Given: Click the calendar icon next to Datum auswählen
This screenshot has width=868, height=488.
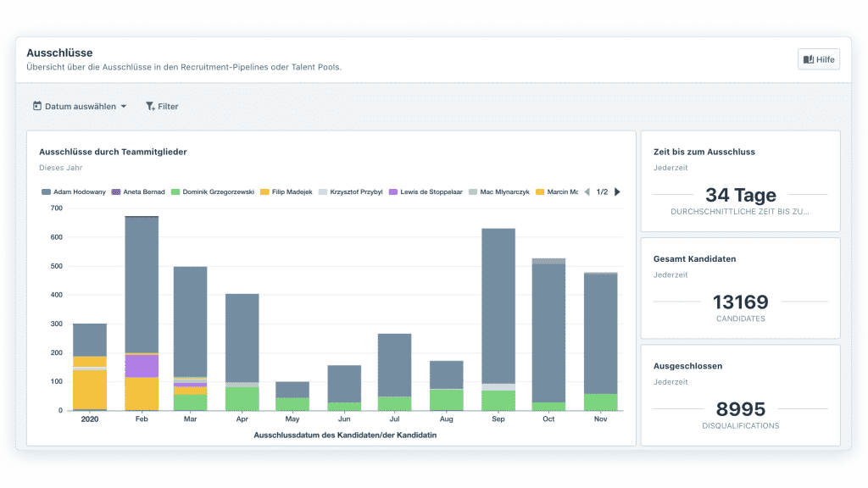Looking at the screenshot, I should click(x=36, y=106).
